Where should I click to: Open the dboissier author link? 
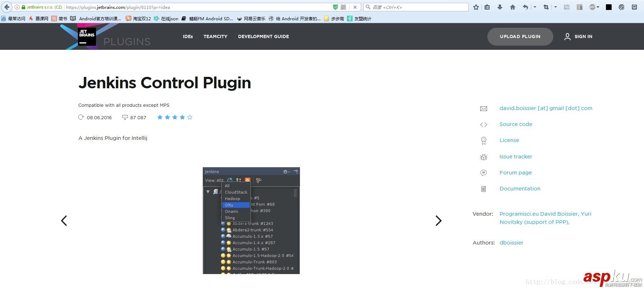coord(511,243)
